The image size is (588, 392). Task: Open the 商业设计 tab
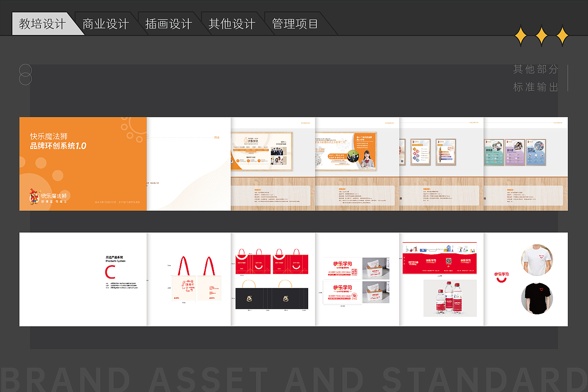tap(106, 24)
